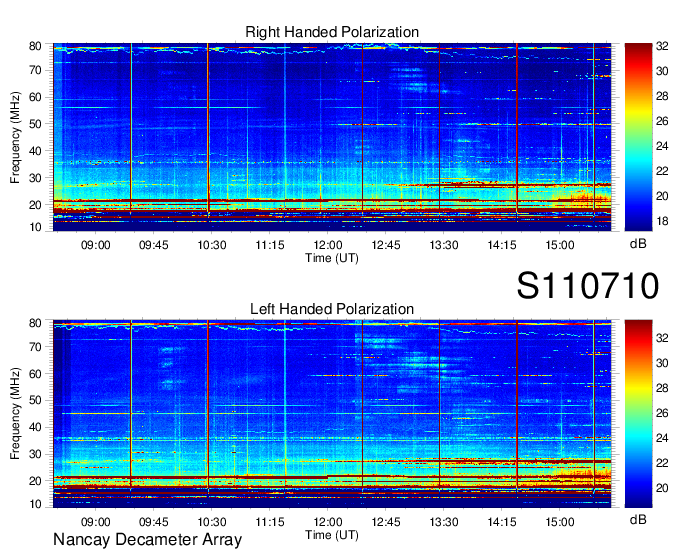Click the 09:00 tick on the top time axis
The width and height of the screenshot is (680, 552).
(x=95, y=245)
